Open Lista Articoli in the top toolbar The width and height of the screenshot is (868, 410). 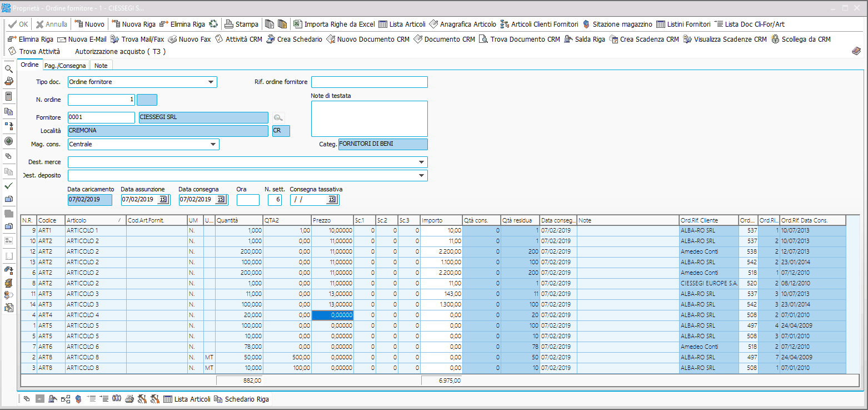click(402, 24)
